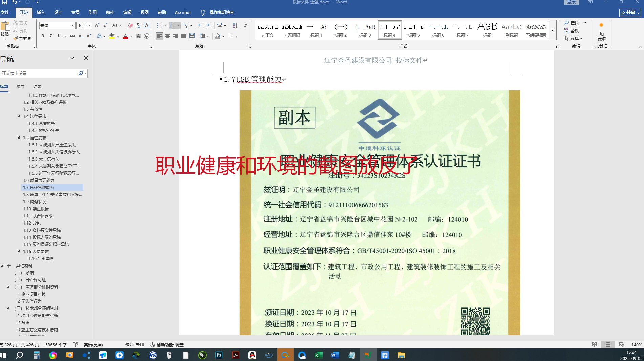Switch to Read Mode view in status bar

click(x=594, y=345)
